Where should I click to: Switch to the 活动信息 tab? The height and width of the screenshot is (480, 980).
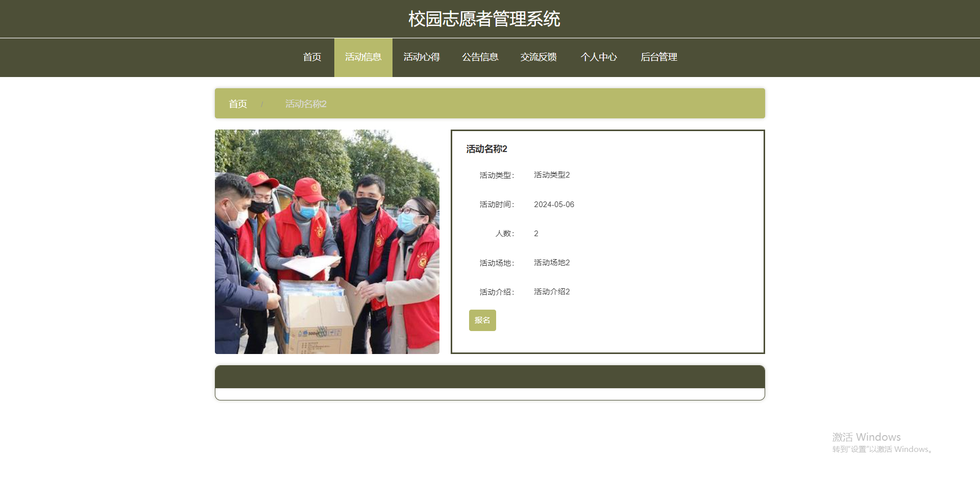(363, 57)
